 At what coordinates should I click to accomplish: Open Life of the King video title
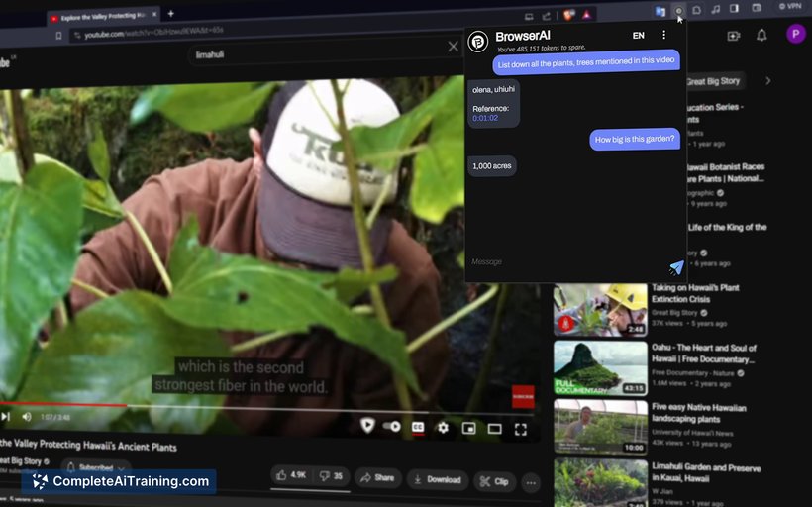pos(727,228)
